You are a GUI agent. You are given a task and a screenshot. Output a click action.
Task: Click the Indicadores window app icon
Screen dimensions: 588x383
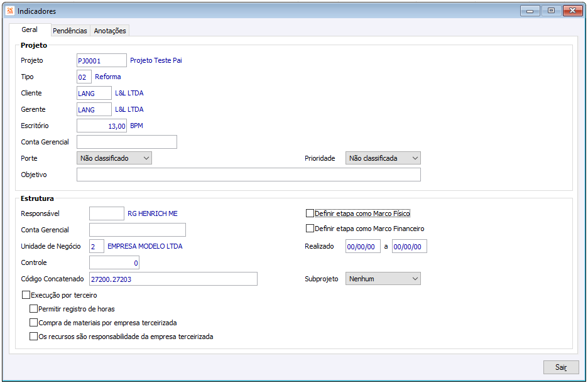(x=10, y=11)
